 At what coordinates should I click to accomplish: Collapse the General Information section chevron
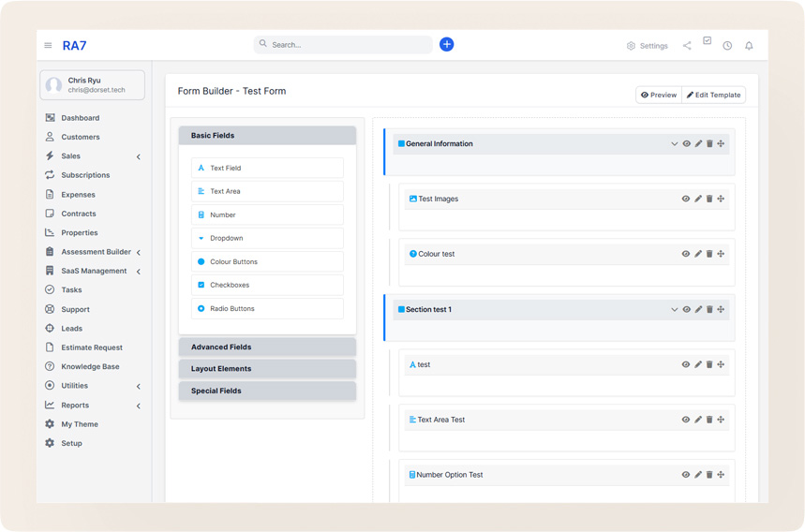coord(675,143)
